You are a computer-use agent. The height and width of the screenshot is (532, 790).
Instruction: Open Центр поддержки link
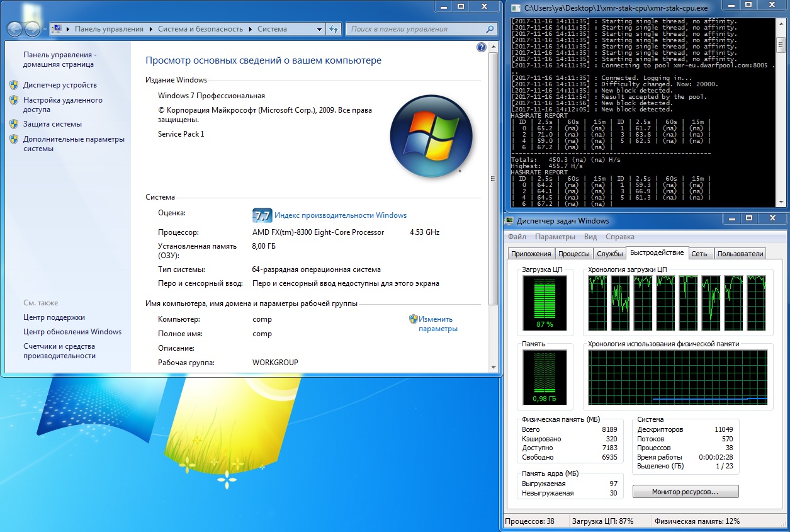54,317
